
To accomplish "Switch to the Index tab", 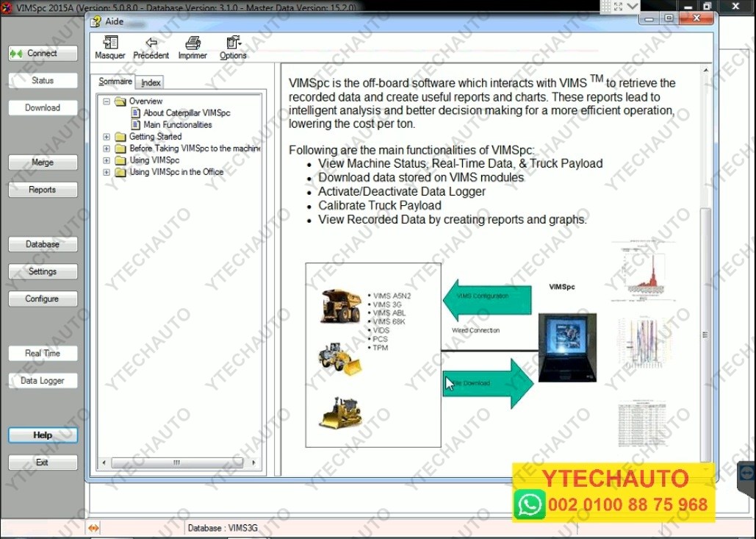I will (x=151, y=83).
